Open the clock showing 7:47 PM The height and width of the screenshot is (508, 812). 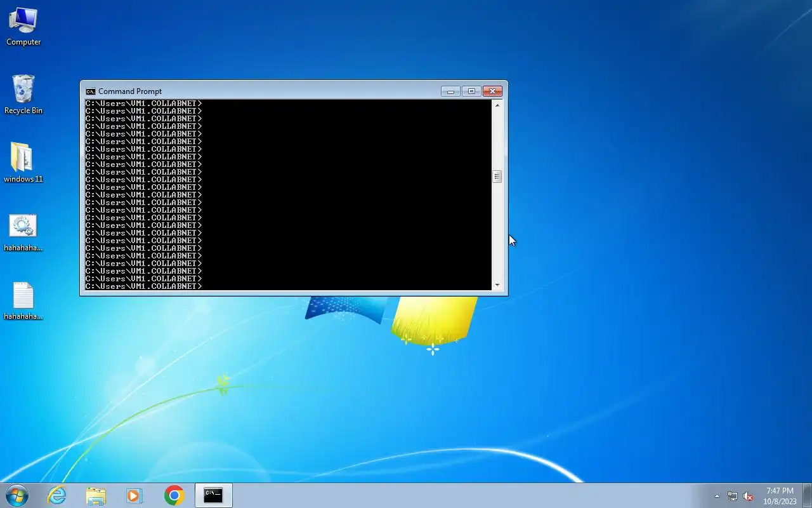point(780,496)
